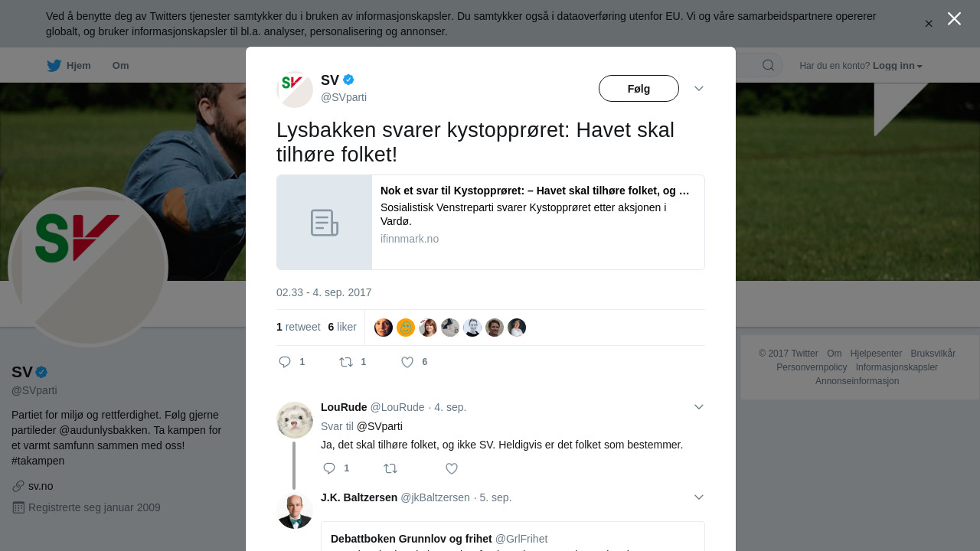980x551 pixels.
Task: Follow SV with the Følg button
Action: coord(639,89)
